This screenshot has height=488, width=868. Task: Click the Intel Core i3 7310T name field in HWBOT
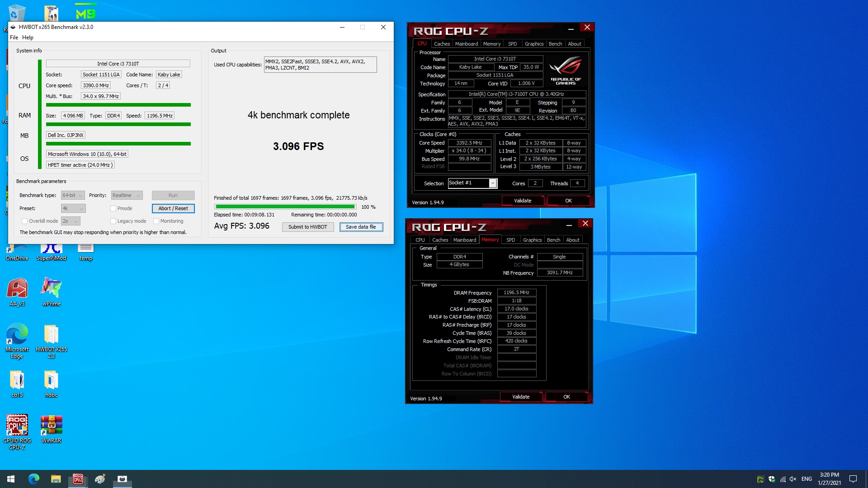pyautogui.click(x=118, y=64)
